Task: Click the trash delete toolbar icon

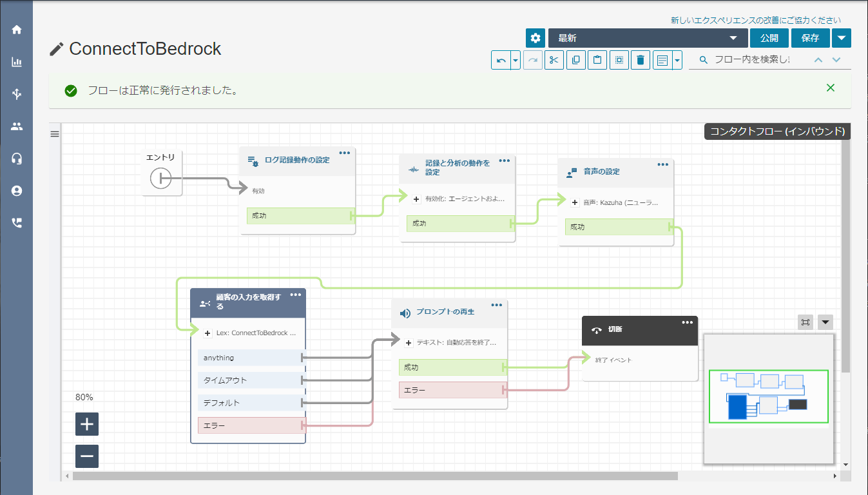Action: 641,60
